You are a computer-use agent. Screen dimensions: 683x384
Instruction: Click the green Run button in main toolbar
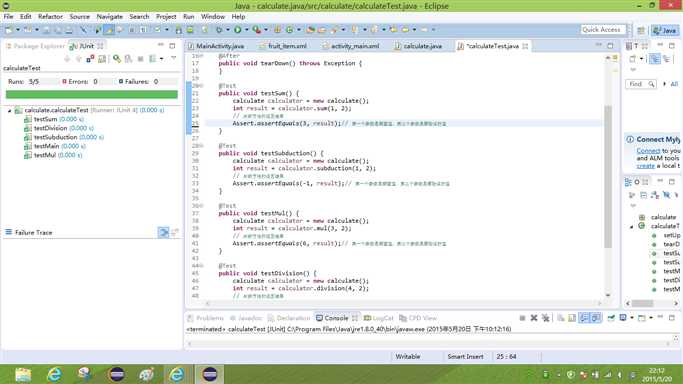pyautogui.click(x=237, y=30)
